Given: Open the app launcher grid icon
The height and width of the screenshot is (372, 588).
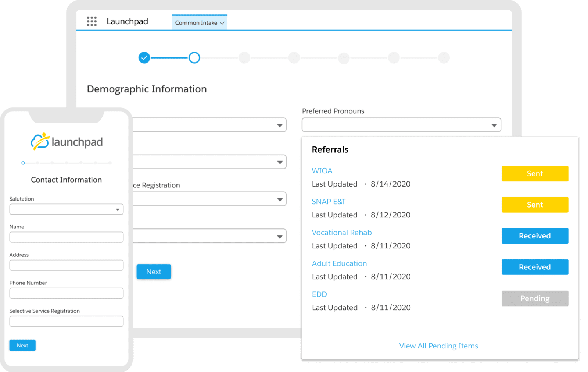Looking at the screenshot, I should 92,21.
